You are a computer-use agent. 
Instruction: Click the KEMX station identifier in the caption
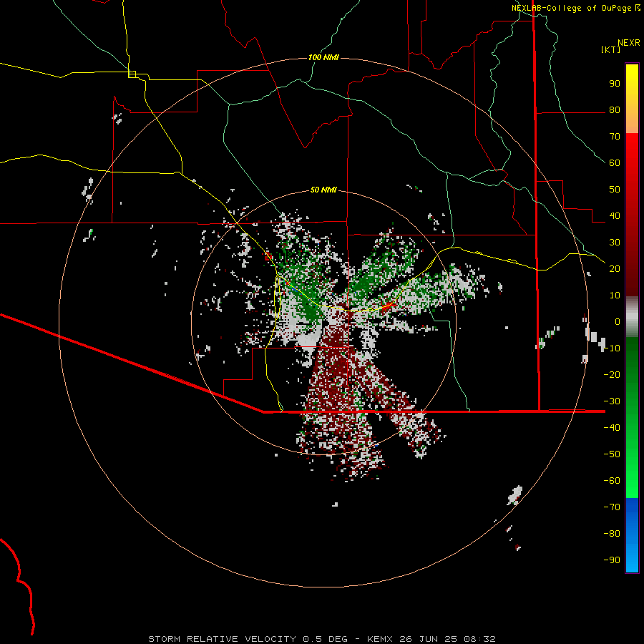(x=380, y=639)
